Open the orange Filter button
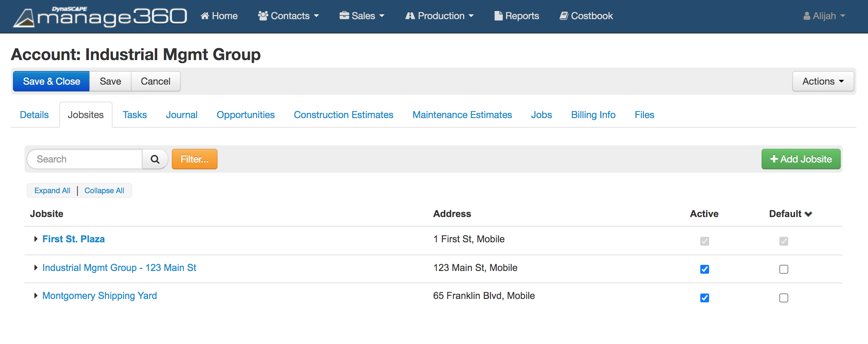The width and height of the screenshot is (868, 344). 194,159
